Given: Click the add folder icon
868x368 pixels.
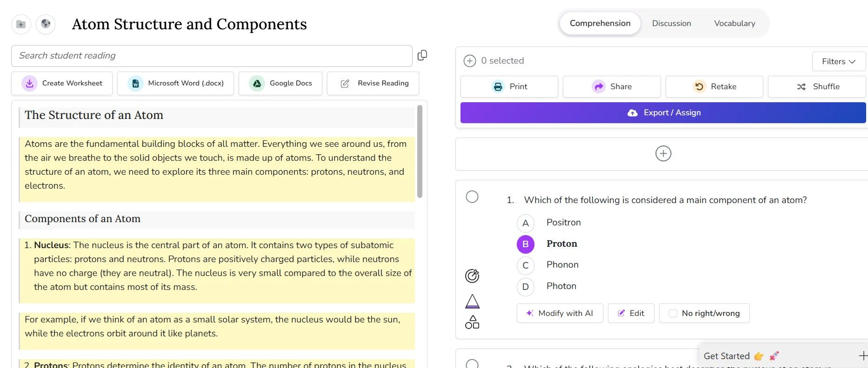Looking at the screenshot, I should click(21, 24).
